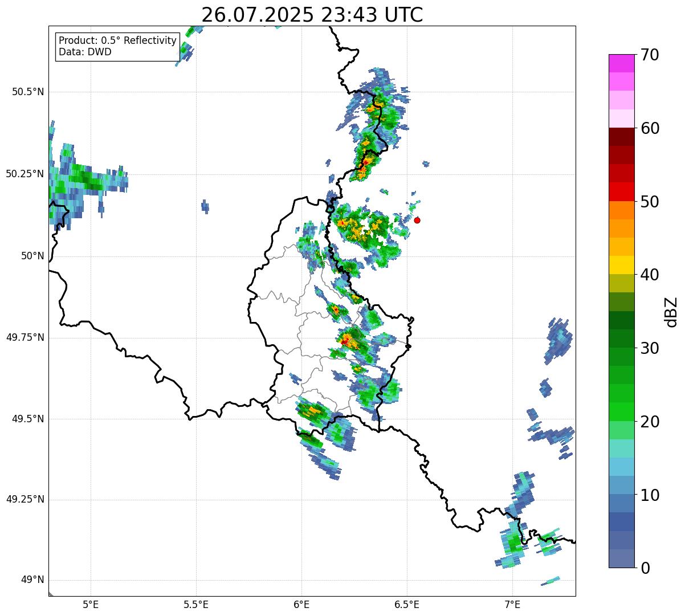The width and height of the screenshot is (685, 616).
Task: Click the 6.5°E longitude label
Action: (407, 604)
